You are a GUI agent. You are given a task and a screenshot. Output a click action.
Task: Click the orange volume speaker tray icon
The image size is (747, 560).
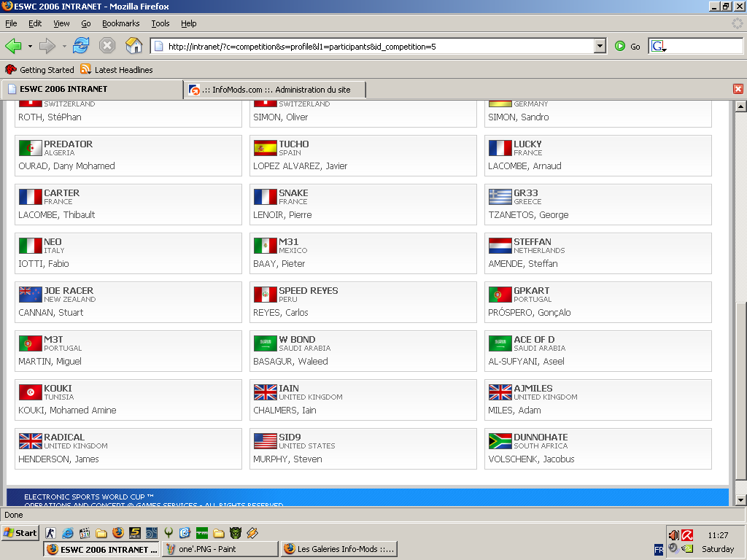673,534
